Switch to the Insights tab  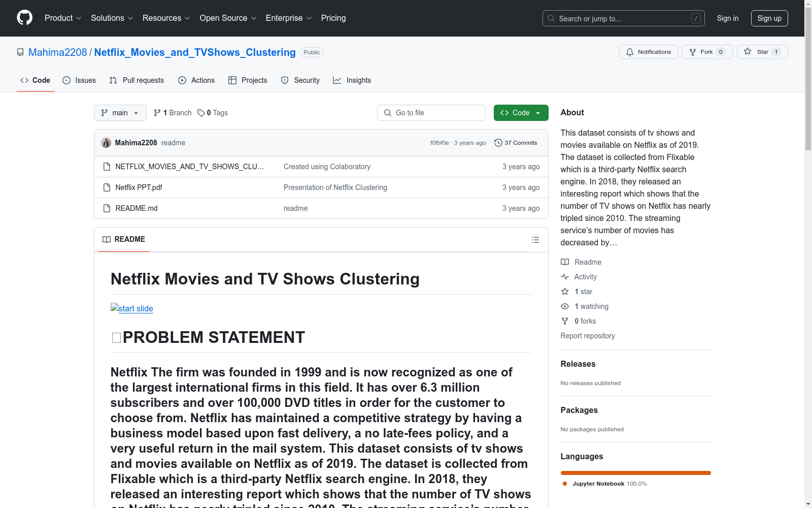pos(352,80)
